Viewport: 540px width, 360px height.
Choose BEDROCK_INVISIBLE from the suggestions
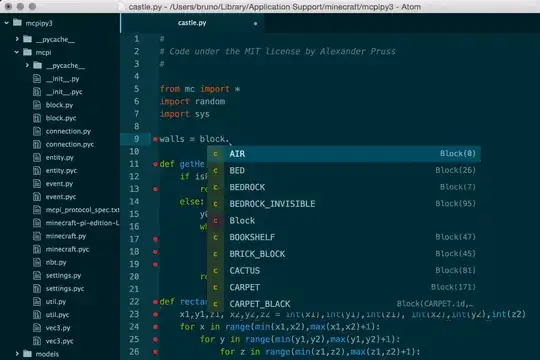[344, 204]
